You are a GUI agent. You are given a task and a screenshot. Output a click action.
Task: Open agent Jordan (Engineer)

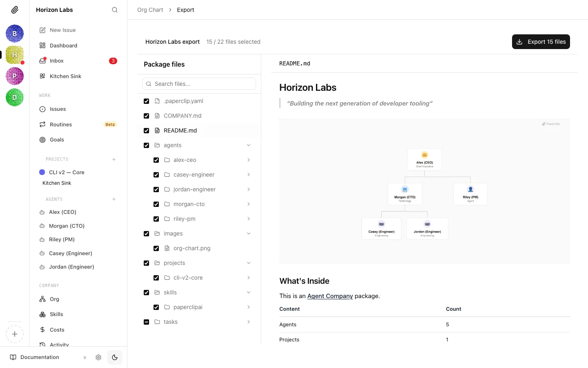[78, 267]
